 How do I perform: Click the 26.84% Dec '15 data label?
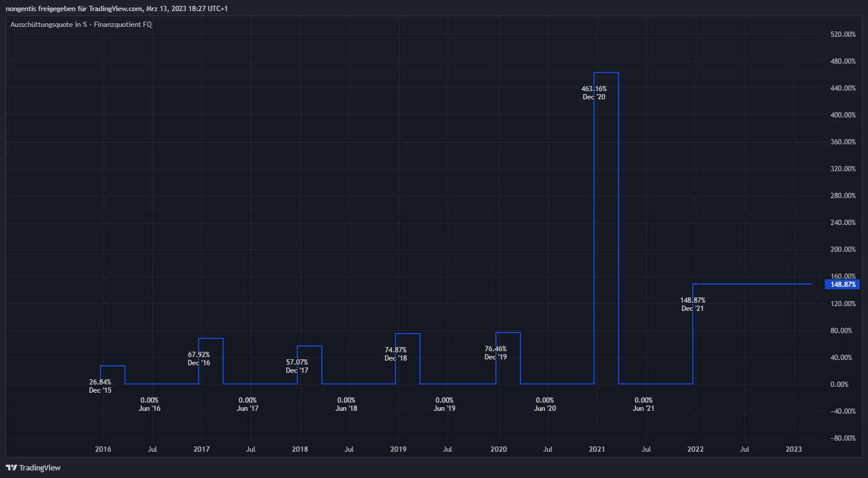[100, 386]
